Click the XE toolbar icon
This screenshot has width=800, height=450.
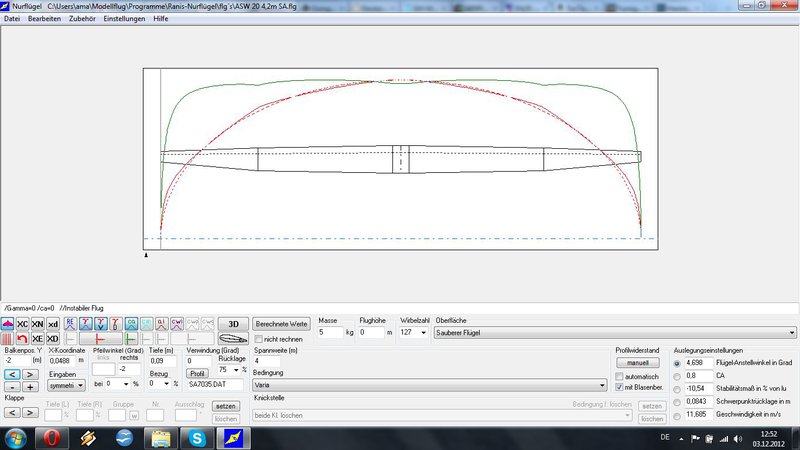37,340
